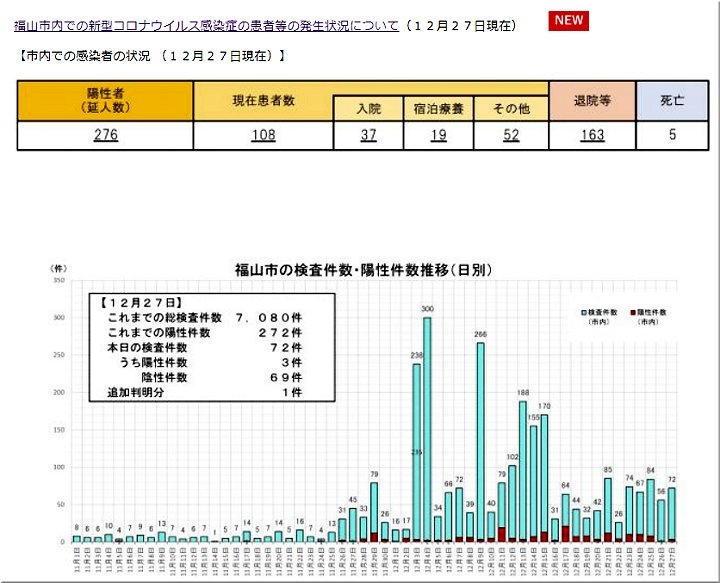Image resolution: width=720 pixels, height=583 pixels.
Task: Open the 276 positive cases total link
Action: point(105,136)
